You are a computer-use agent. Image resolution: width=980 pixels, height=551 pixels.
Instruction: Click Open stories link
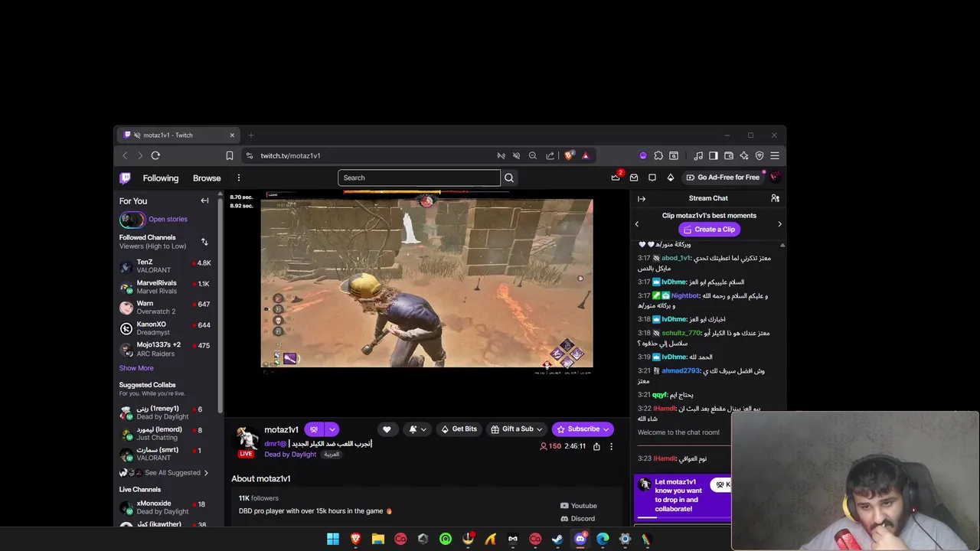tap(168, 219)
